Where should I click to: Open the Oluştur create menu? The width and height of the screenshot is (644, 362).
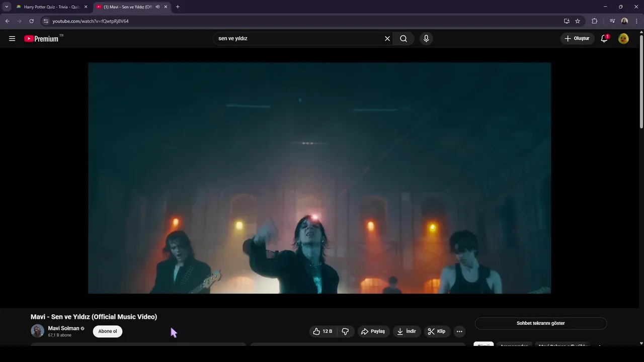coord(578,39)
